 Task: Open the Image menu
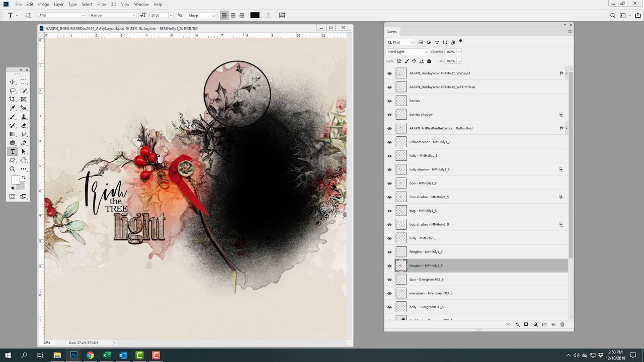click(44, 4)
